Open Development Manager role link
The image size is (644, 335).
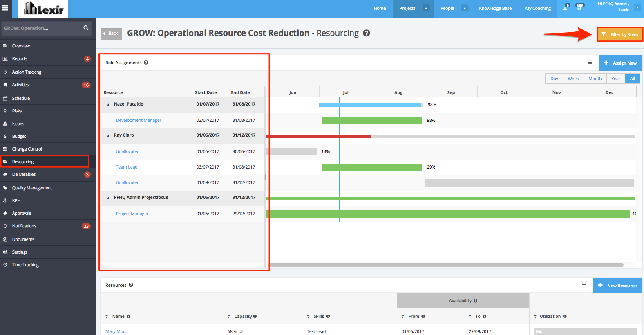pyautogui.click(x=139, y=120)
